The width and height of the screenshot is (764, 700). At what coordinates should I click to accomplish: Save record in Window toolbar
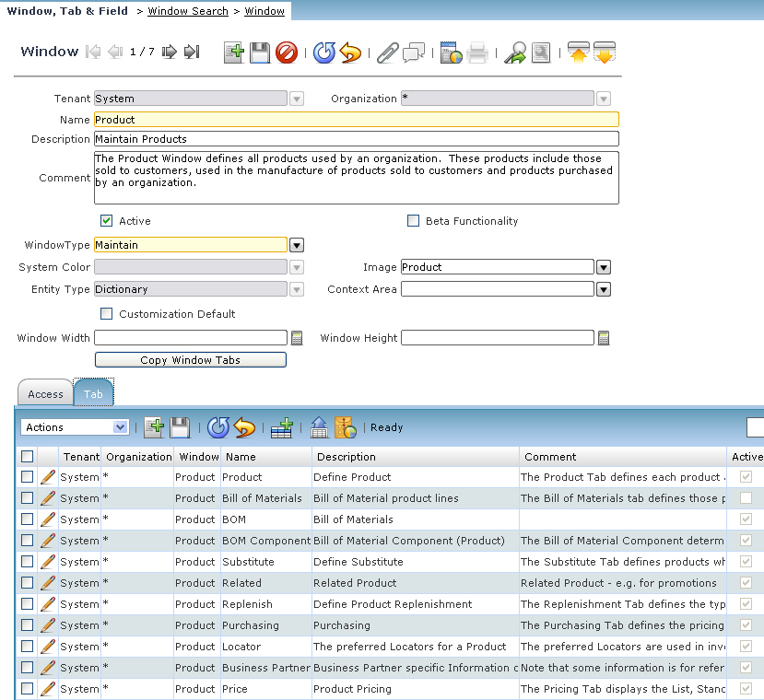click(x=260, y=52)
